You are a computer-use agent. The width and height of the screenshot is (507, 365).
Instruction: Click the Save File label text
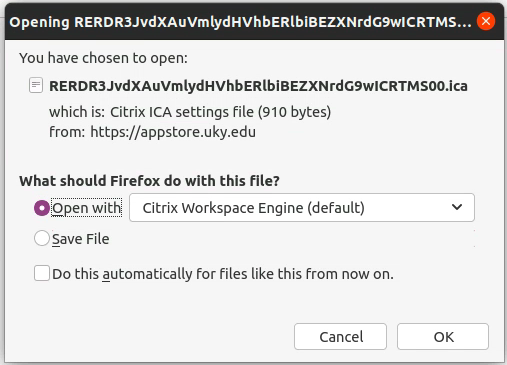tap(81, 239)
